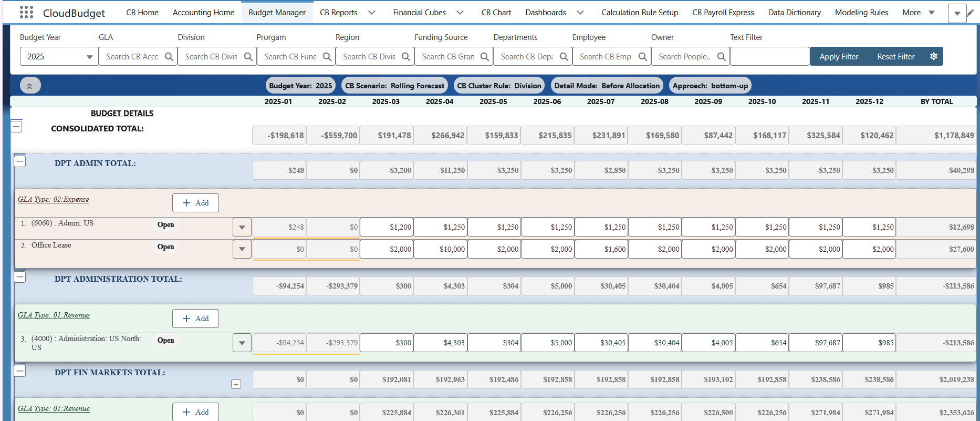980x421 pixels.
Task: Expand the CB Reports menu chevron
Action: coord(372,13)
